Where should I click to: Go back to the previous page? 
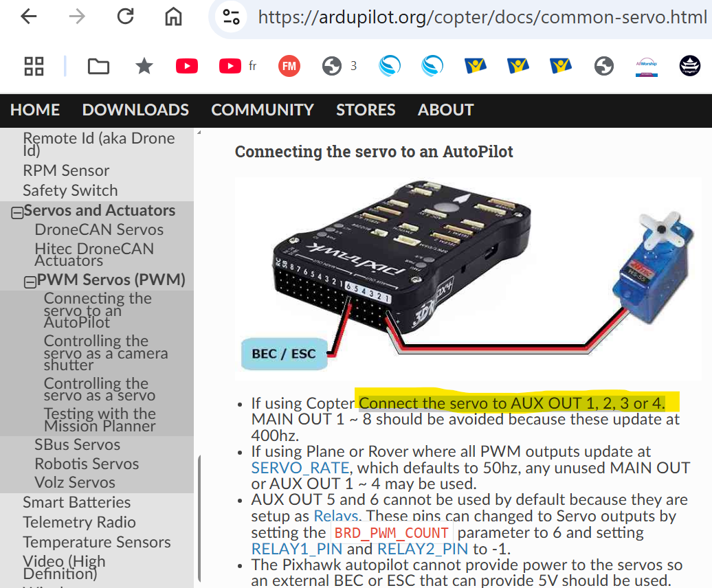pyautogui.click(x=29, y=16)
